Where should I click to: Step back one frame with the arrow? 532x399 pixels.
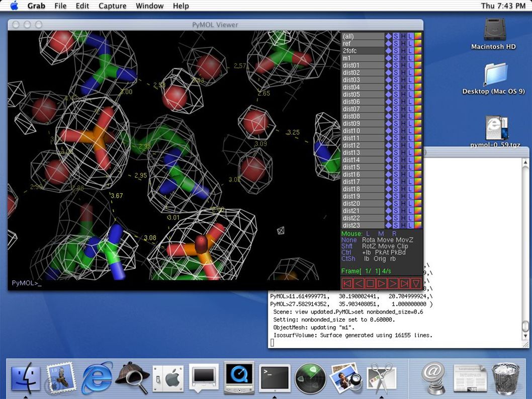point(359,283)
